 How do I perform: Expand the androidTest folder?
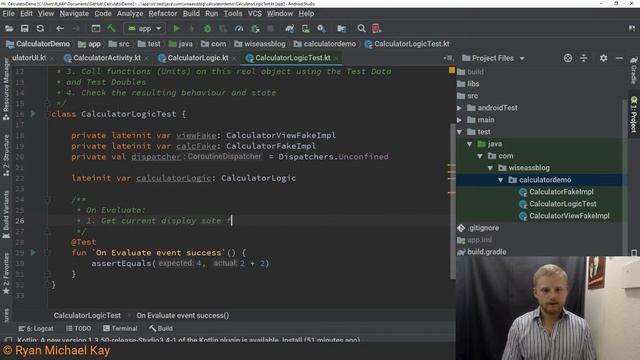point(460,108)
